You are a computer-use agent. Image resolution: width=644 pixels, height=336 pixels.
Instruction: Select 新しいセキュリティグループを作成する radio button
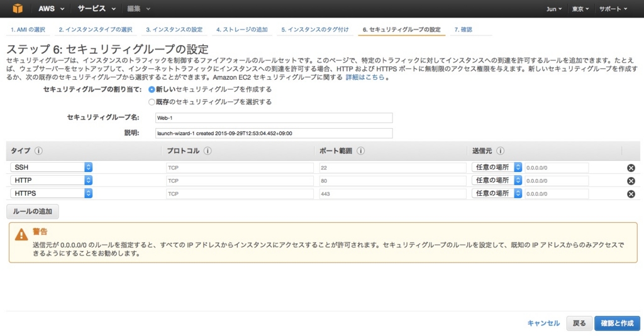152,89
